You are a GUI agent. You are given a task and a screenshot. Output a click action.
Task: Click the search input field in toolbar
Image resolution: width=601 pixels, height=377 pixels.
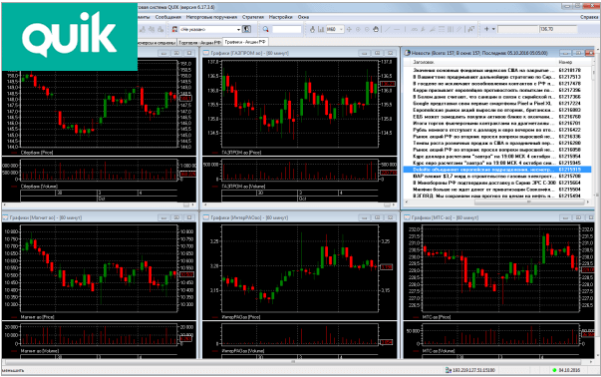pyautogui.click(x=287, y=29)
